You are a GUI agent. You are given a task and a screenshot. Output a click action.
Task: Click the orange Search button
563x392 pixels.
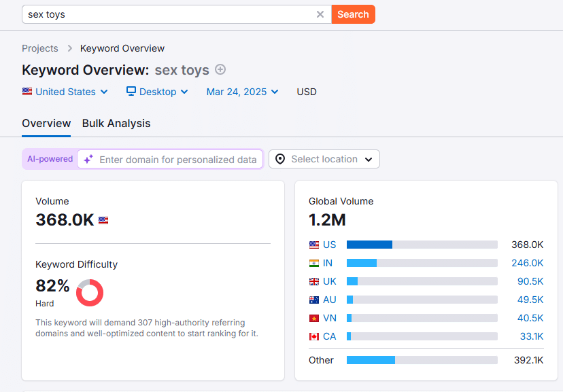(x=354, y=14)
